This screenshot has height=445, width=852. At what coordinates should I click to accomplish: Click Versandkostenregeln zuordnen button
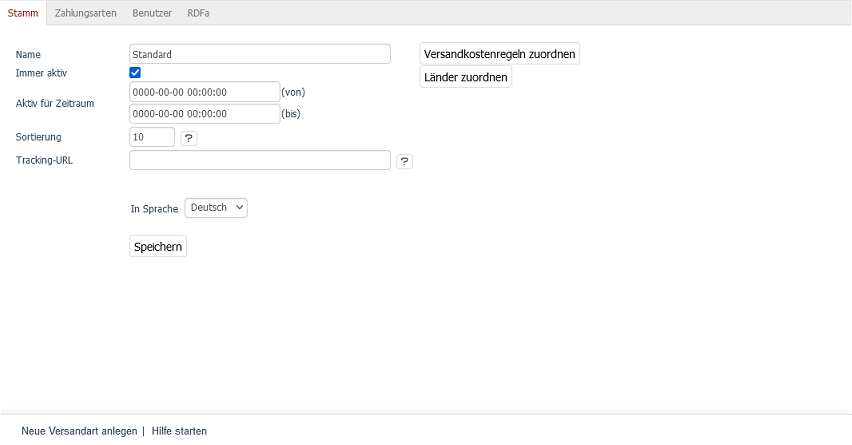click(x=499, y=54)
